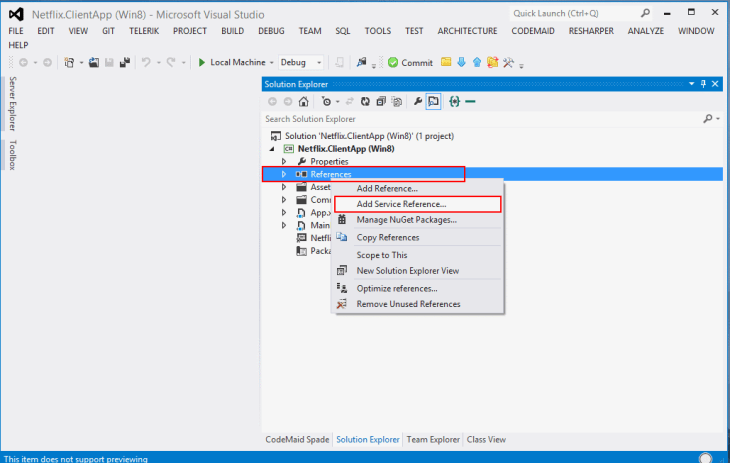The width and height of the screenshot is (730, 463).
Task: Choose Copy References from context menu
Action: click(x=418, y=237)
